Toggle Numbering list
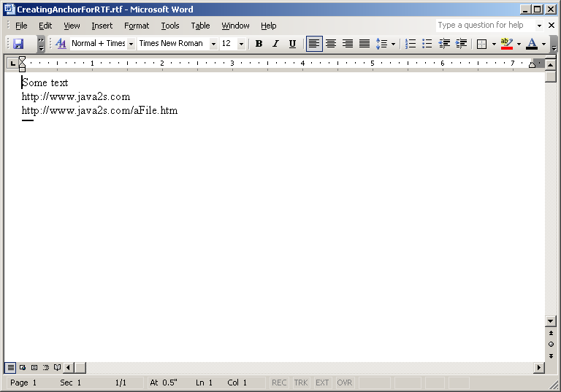 tap(411, 44)
